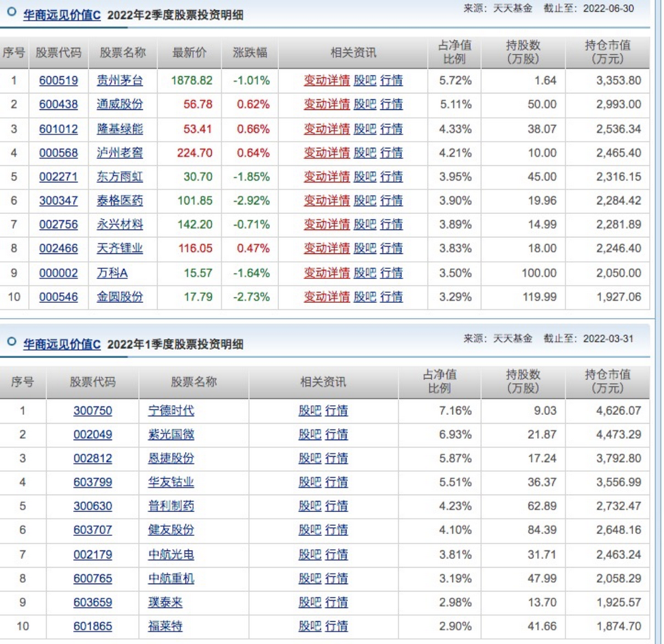Open 行情 for 紫光国微 row
The width and height of the screenshot is (664, 644).
(337, 434)
